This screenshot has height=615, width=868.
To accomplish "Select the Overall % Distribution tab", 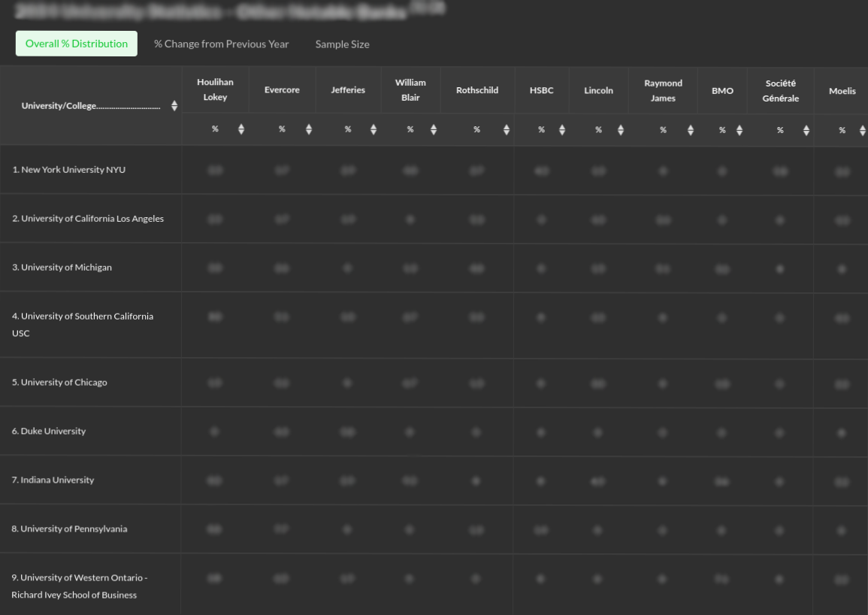I will (x=77, y=44).
